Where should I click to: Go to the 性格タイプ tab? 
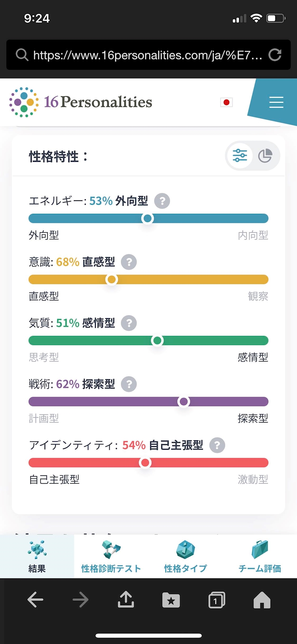point(185,556)
